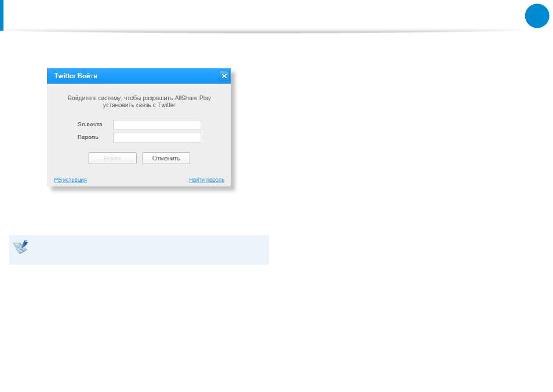Focus the Пароль input field
Screen dimensions: 553x392
tap(157, 137)
